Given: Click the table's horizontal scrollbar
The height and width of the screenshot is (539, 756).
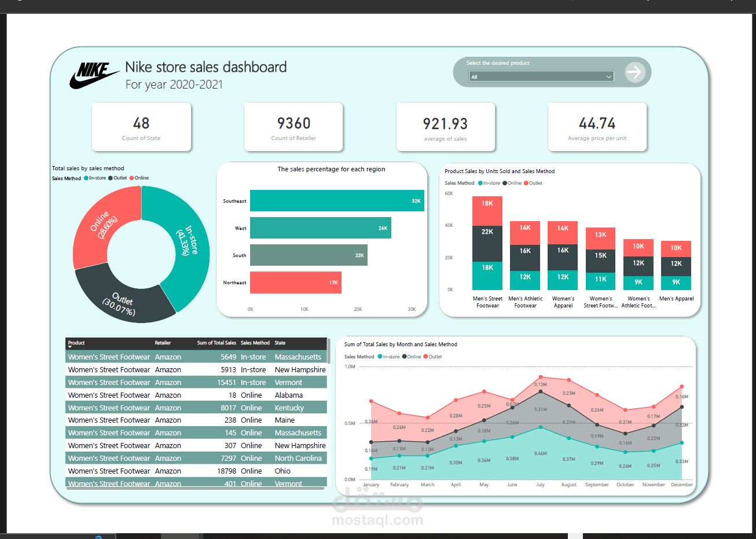Looking at the screenshot, I should 195,488.
